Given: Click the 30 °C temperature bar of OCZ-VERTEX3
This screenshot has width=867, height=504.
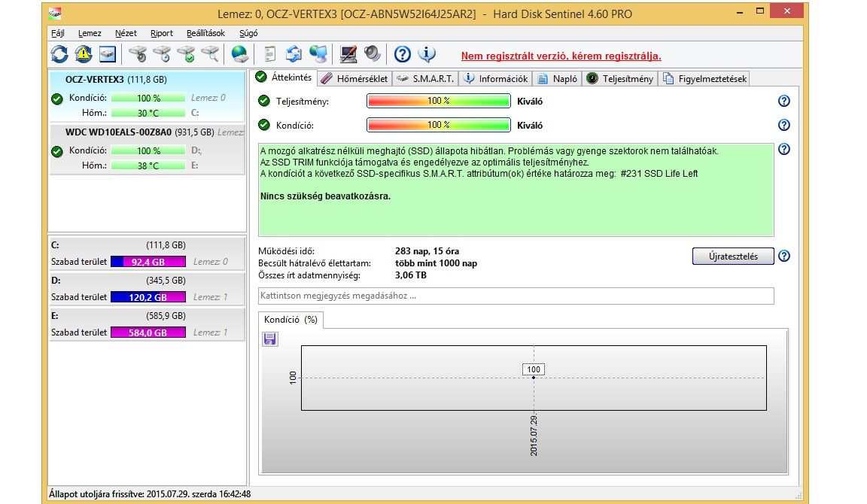Looking at the screenshot, I should [x=148, y=113].
